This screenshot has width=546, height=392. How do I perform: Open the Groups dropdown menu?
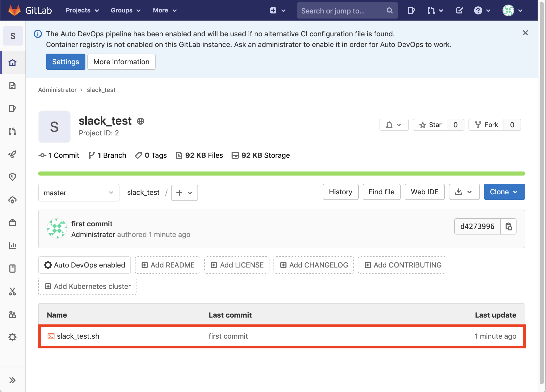pos(126,10)
